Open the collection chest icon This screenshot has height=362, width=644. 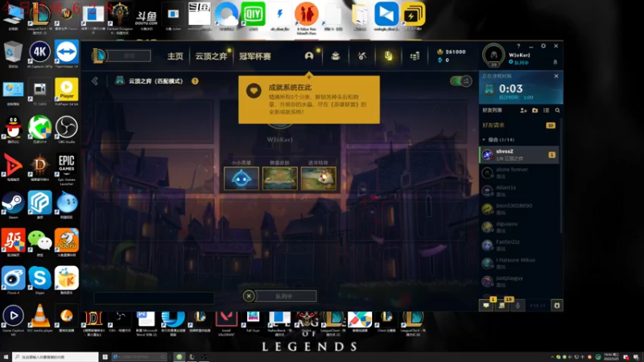point(336,56)
